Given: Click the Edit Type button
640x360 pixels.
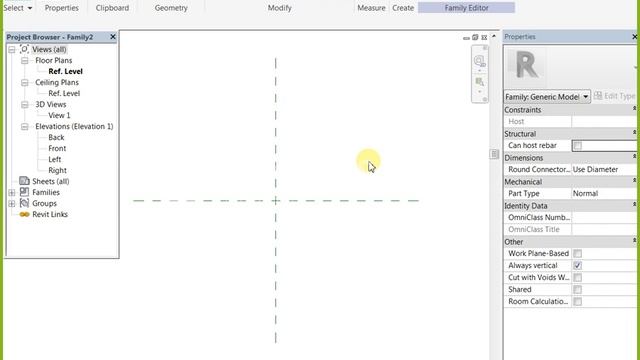Looking at the screenshot, I should [x=615, y=96].
